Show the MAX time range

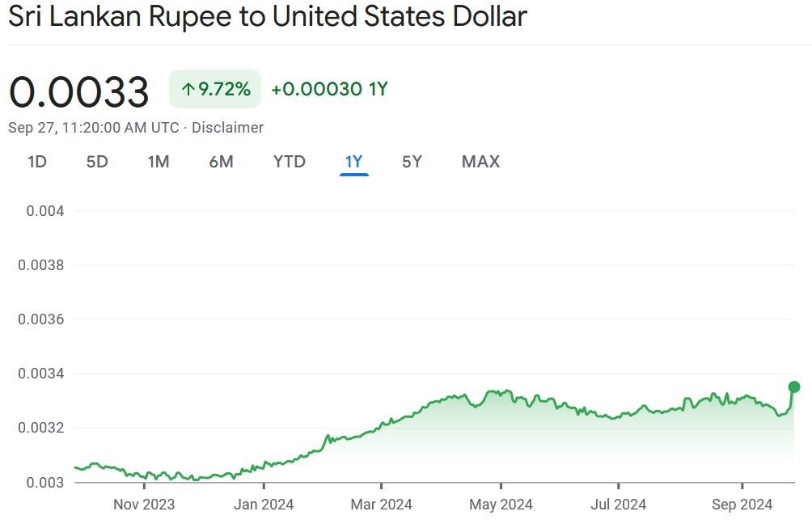(480, 162)
